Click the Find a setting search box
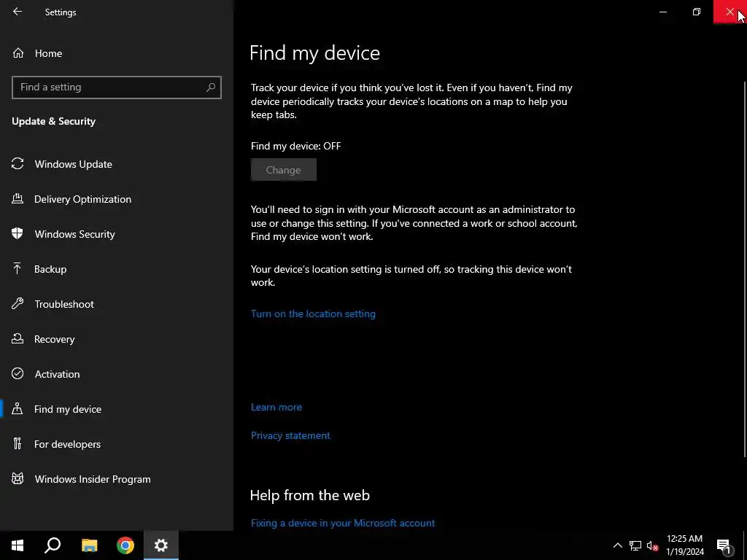The width and height of the screenshot is (747, 560). [116, 87]
